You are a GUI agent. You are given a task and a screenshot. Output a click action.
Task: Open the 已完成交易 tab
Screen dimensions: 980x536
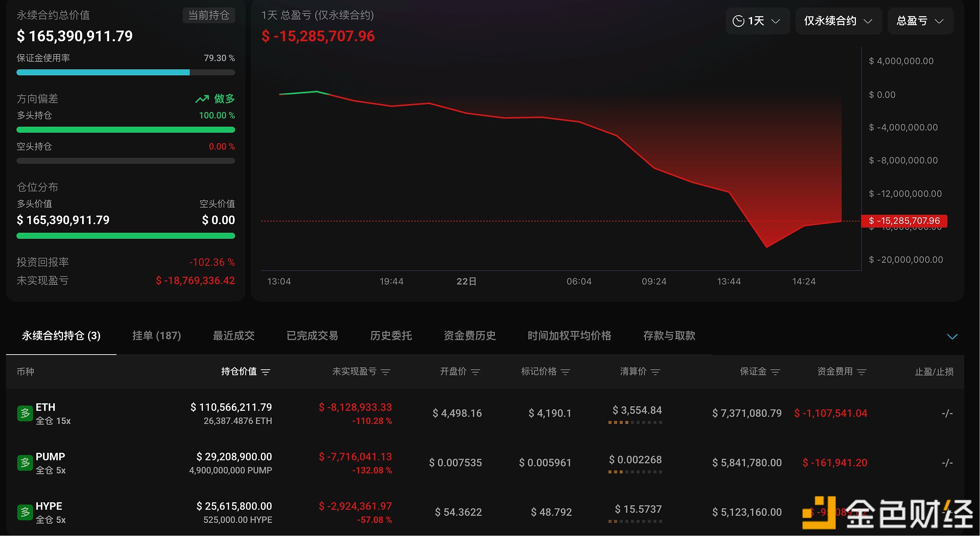pyautogui.click(x=312, y=336)
